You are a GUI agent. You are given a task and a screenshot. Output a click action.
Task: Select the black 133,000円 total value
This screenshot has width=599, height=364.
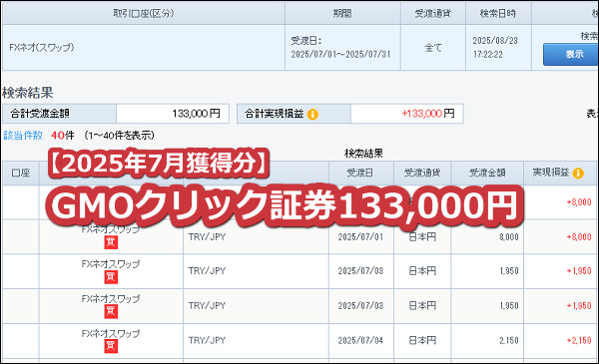196,114
